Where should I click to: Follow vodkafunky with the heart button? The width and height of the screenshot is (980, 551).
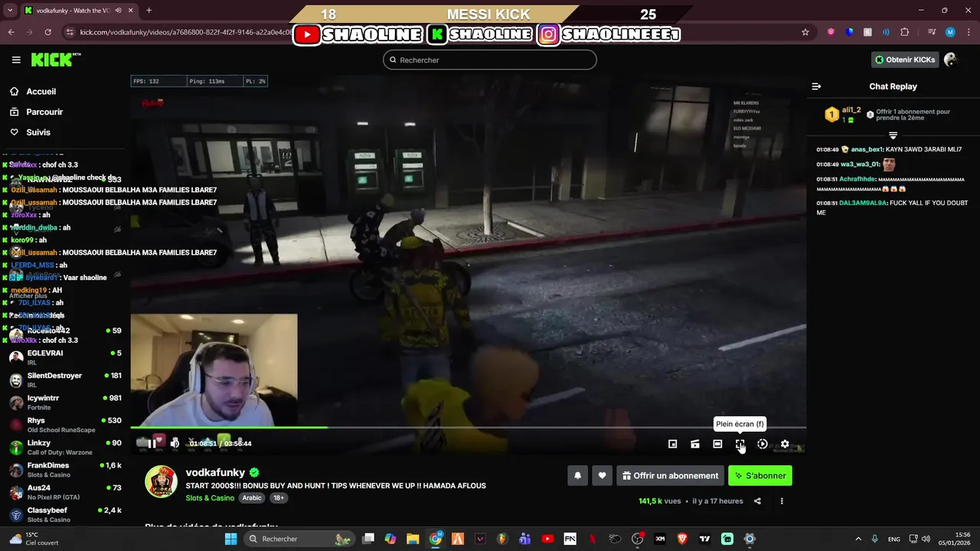pos(603,475)
